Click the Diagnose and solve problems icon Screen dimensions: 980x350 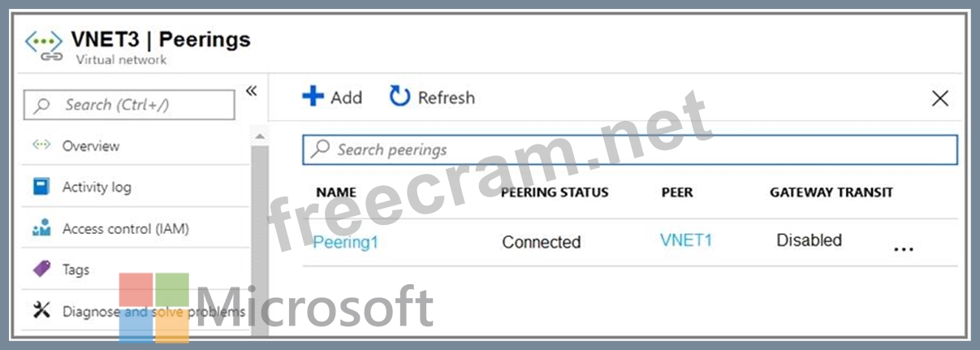tap(41, 311)
